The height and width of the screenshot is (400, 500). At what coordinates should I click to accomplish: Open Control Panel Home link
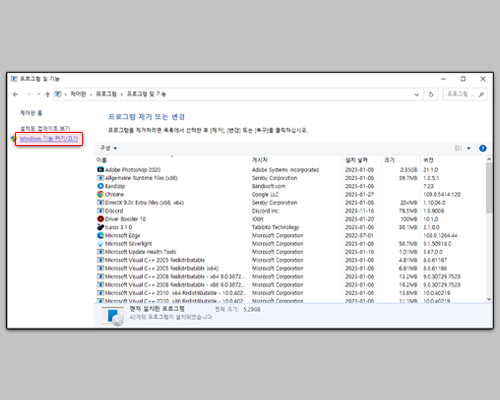31,113
